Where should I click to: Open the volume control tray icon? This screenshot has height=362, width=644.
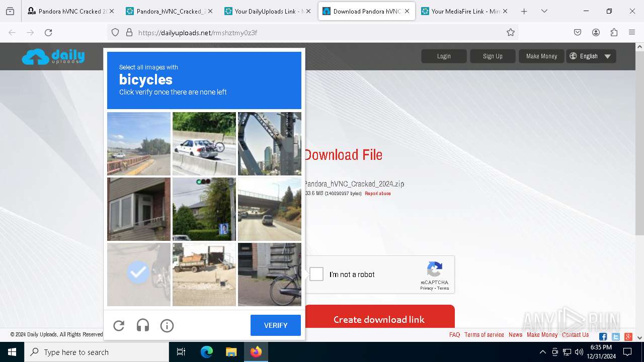pos(579,352)
